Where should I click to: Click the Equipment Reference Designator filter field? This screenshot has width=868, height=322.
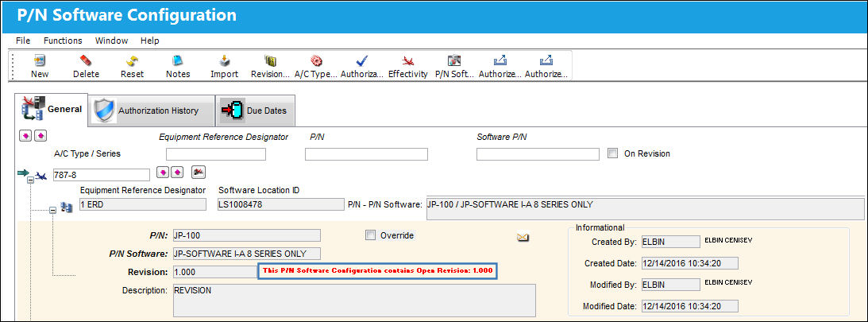pyautogui.click(x=216, y=154)
